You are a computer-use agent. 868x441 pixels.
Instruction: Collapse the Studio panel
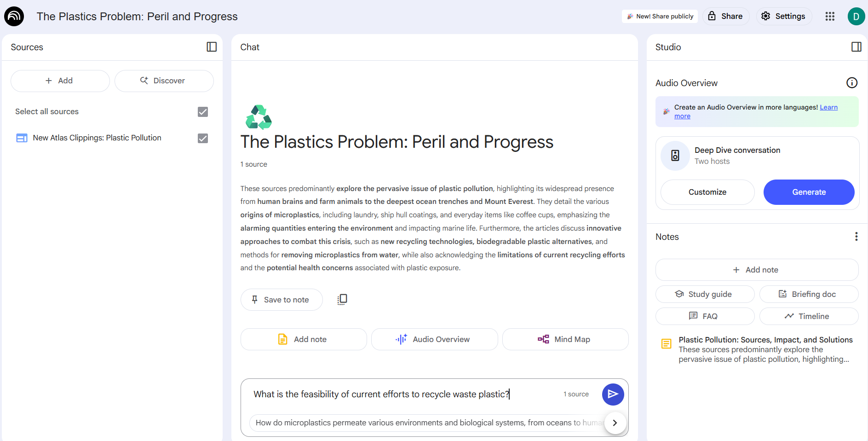coord(856,47)
